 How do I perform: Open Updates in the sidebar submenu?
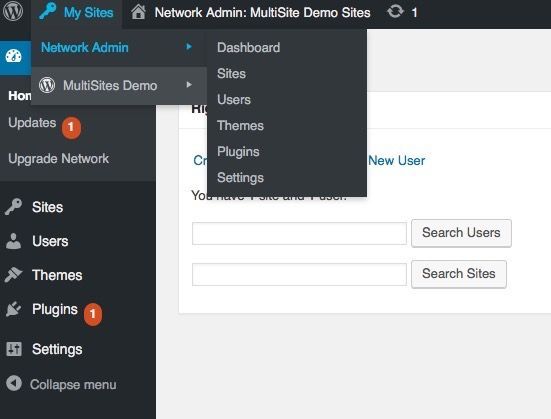tap(32, 123)
